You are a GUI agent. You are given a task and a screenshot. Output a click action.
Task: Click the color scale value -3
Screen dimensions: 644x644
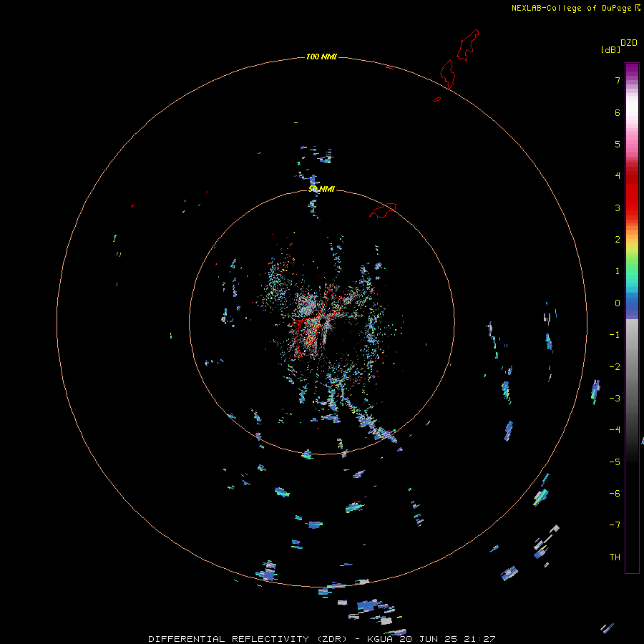(615, 399)
